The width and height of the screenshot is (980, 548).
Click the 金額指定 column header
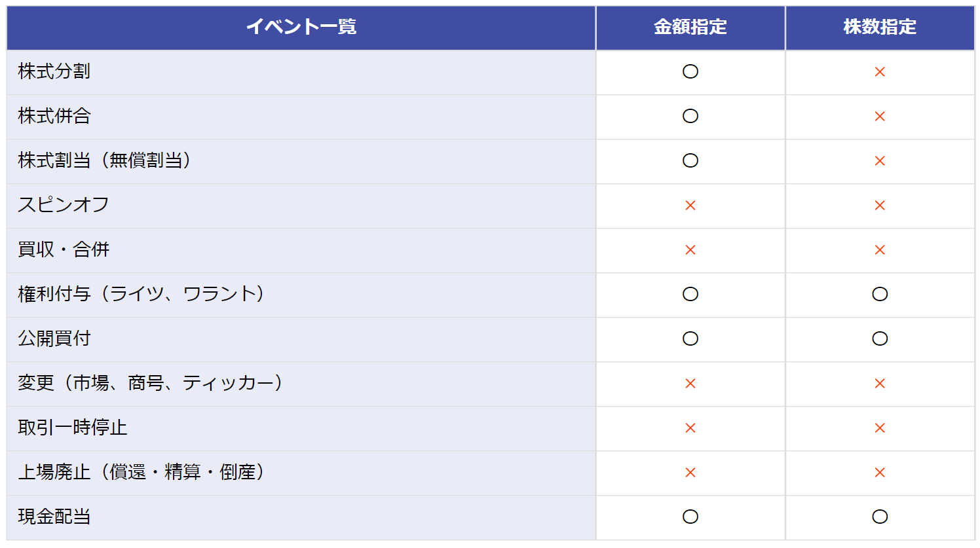pos(690,27)
